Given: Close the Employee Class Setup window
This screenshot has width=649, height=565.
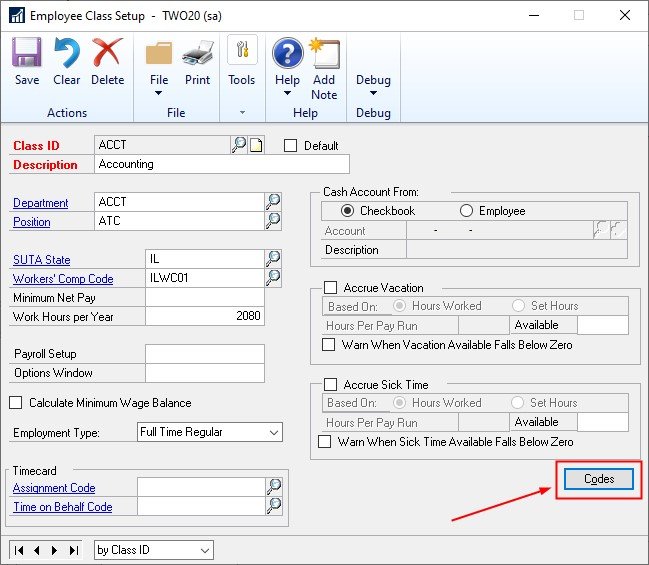Looking at the screenshot, I should pyautogui.click(x=625, y=16).
